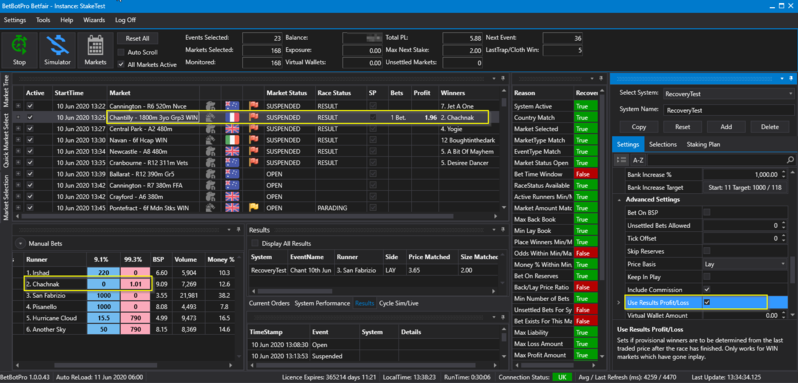Click the French flag in Chantilly row
The height and width of the screenshot is (383, 798).
(232, 117)
